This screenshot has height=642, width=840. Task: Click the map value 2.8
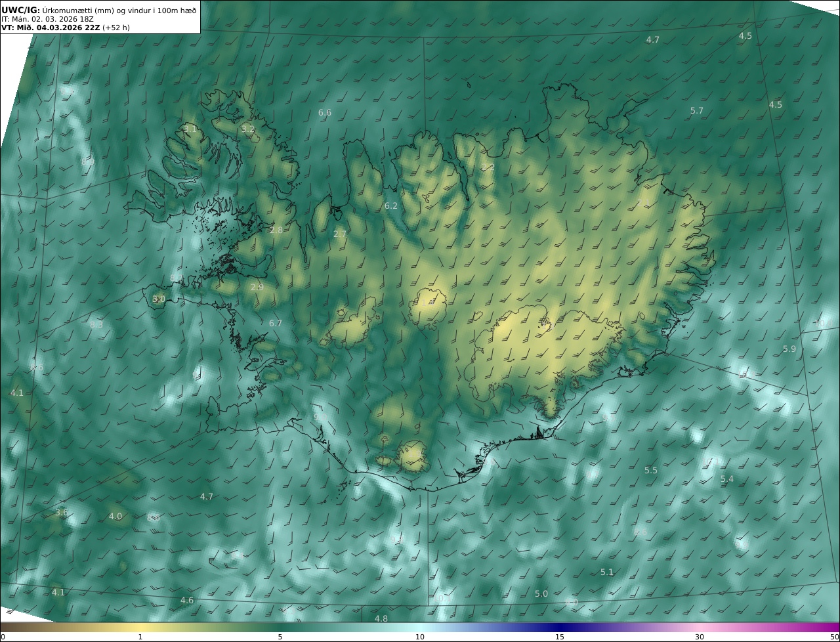click(276, 230)
